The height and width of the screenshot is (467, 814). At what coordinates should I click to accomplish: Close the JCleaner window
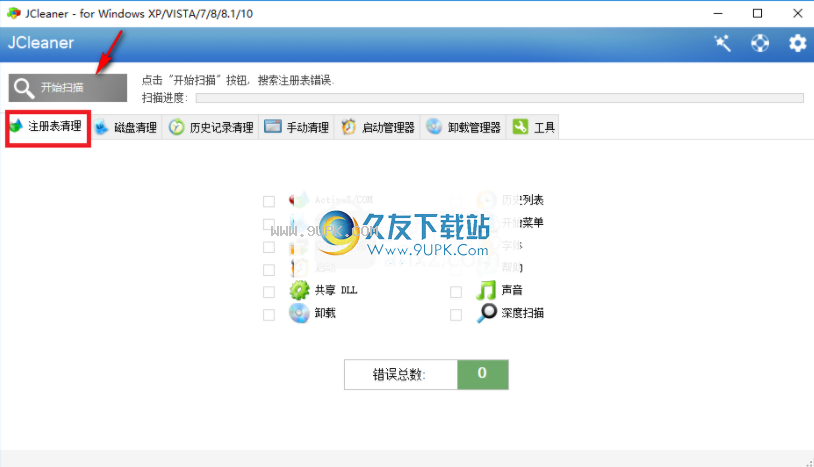pyautogui.click(x=798, y=13)
